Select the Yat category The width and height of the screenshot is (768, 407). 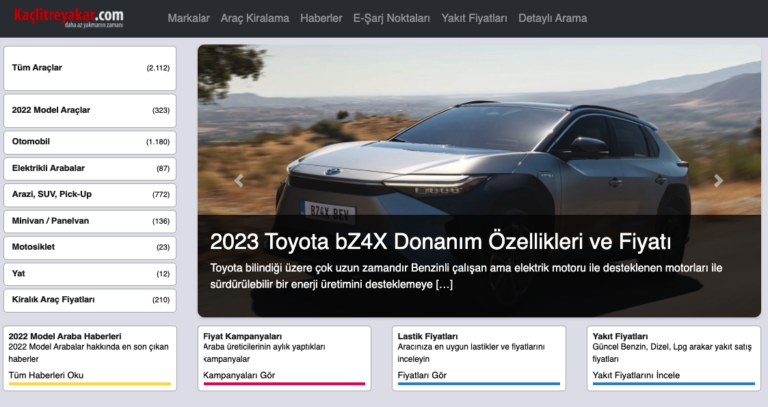(90, 274)
